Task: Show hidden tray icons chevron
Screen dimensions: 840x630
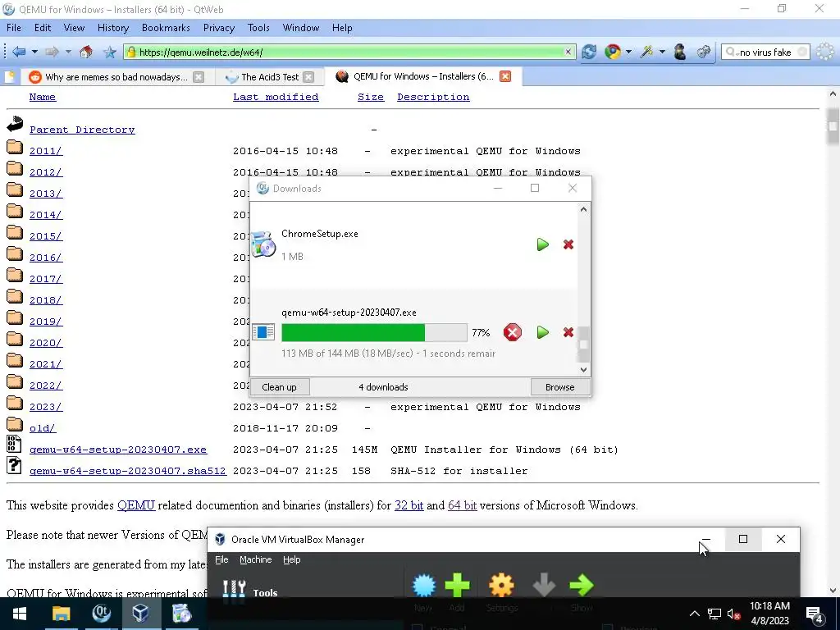Action: point(694,614)
